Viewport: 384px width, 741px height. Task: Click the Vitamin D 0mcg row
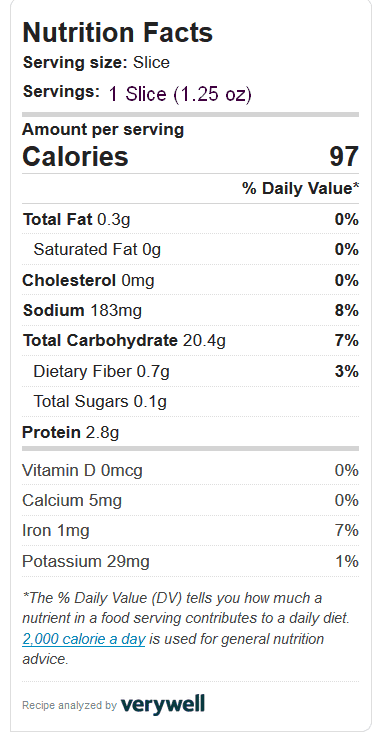pos(190,470)
